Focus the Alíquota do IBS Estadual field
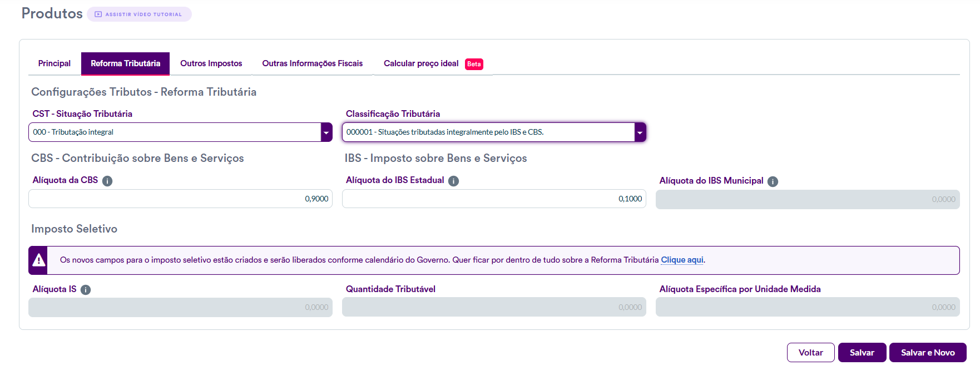This screenshot has height=375, width=980. (x=493, y=199)
